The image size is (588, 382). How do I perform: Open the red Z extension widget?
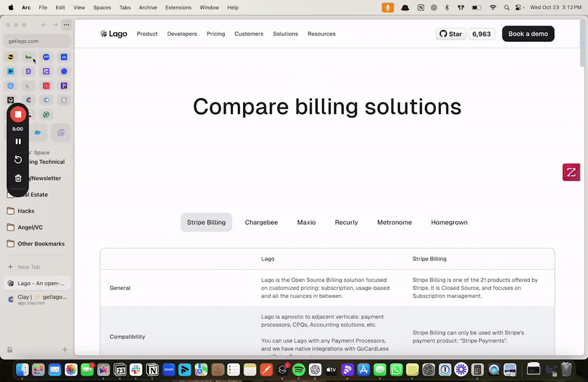tap(571, 172)
